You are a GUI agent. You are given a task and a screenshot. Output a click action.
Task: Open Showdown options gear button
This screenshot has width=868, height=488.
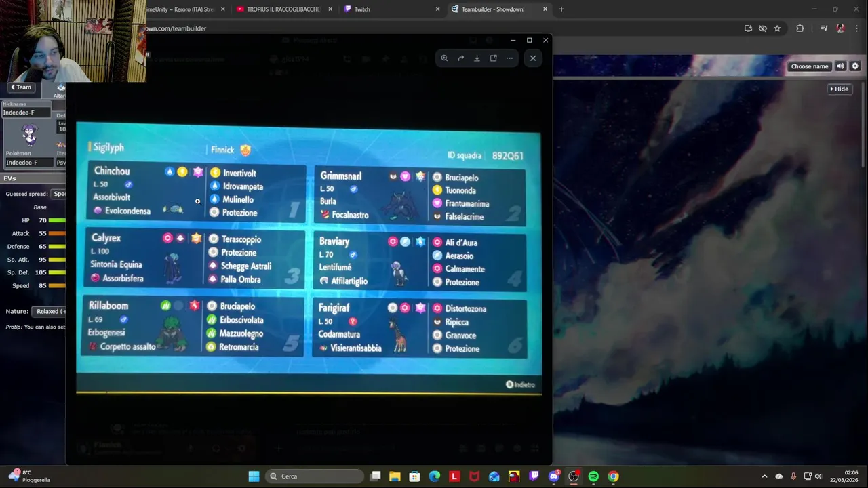pos(855,66)
